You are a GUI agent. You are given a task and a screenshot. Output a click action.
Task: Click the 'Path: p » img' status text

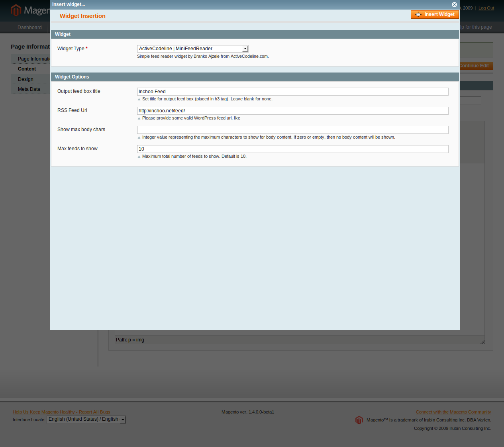[130, 340]
